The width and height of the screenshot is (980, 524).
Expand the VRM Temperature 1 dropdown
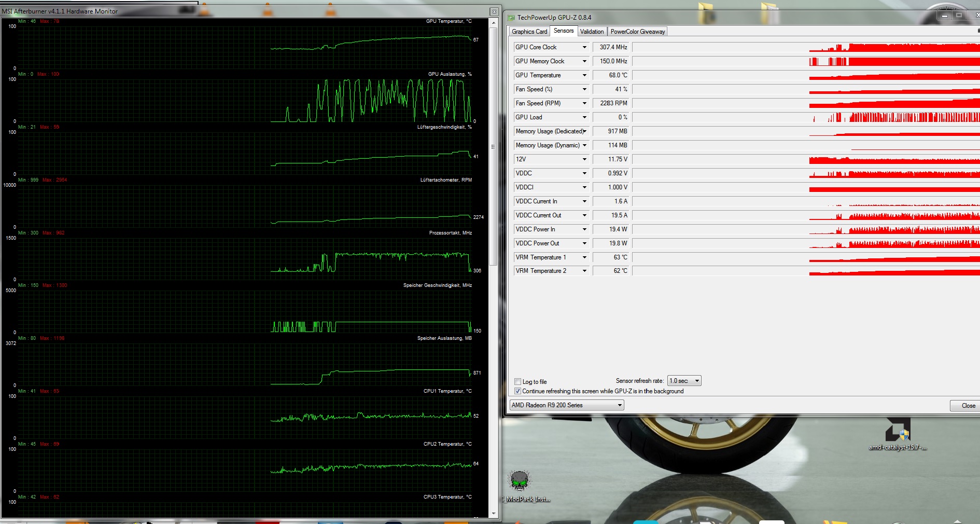(x=584, y=257)
